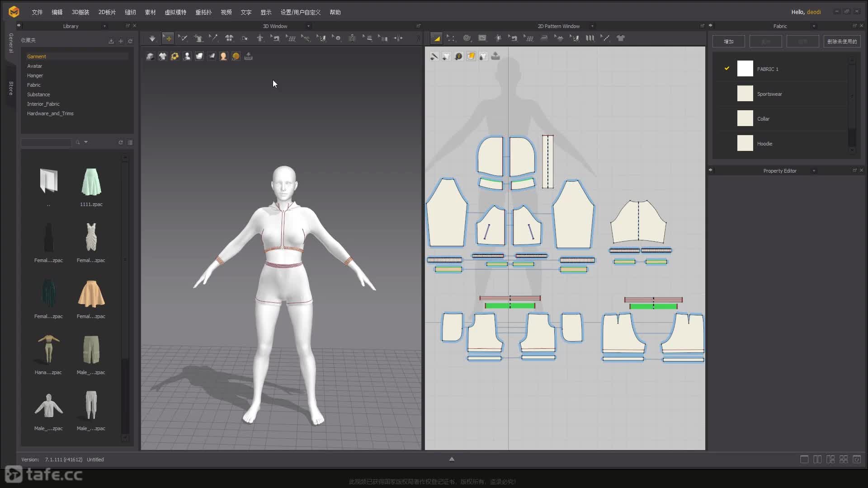The width and height of the screenshot is (868, 488).
Task: Toggle pattern lock icon in 2D window
Action: (483, 56)
